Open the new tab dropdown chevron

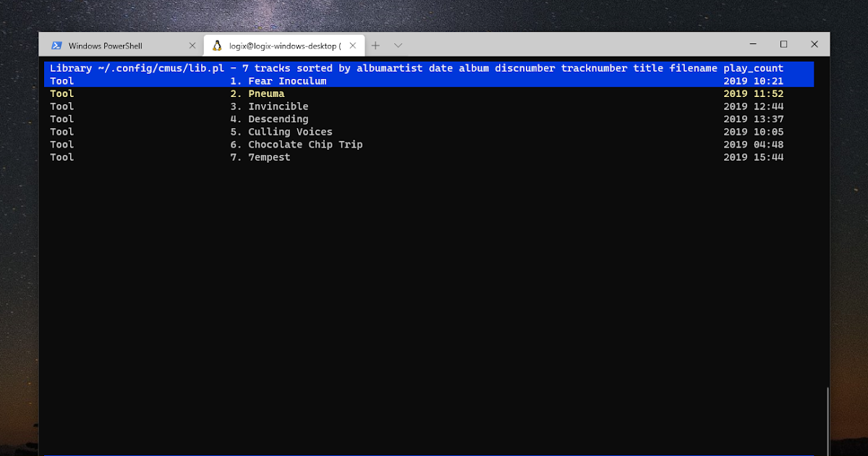(398, 45)
